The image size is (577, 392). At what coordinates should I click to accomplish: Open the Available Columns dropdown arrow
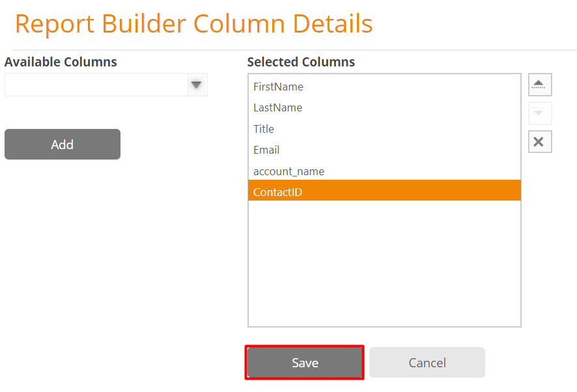pyautogui.click(x=197, y=85)
